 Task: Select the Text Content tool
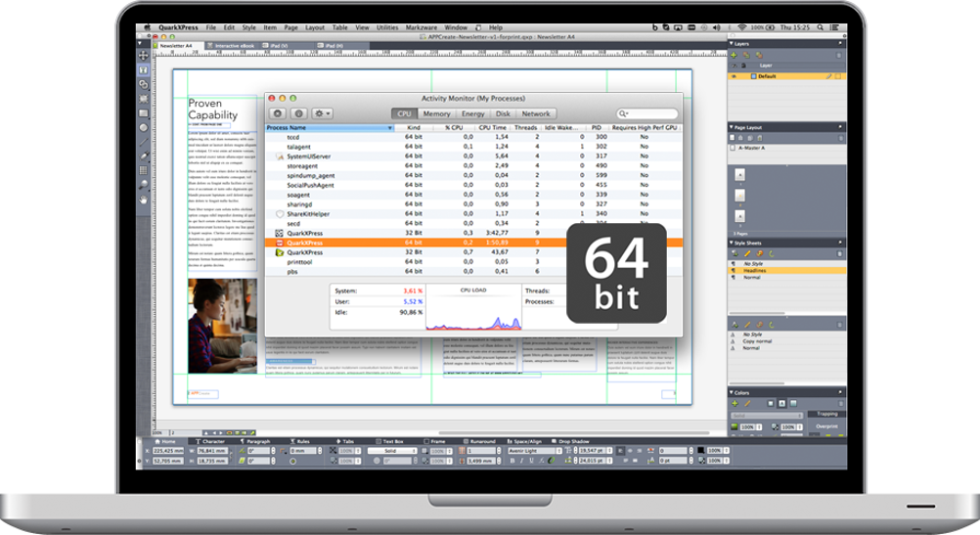[x=143, y=70]
